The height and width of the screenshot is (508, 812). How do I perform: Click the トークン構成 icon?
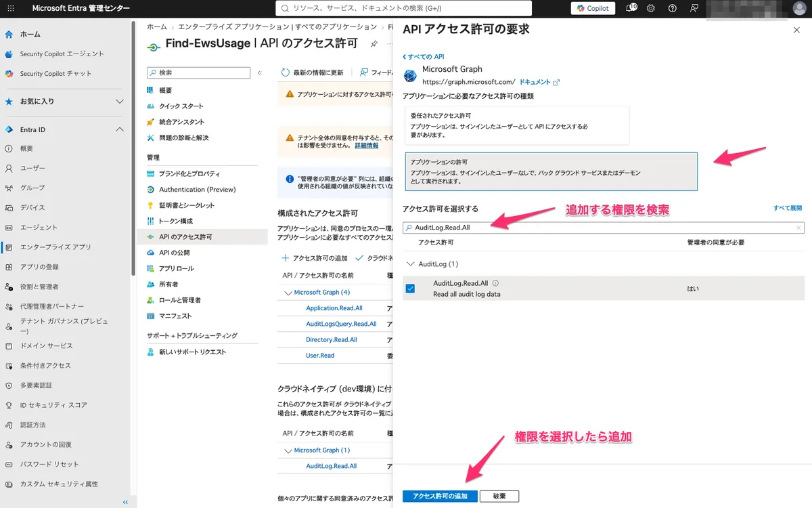[x=151, y=221]
